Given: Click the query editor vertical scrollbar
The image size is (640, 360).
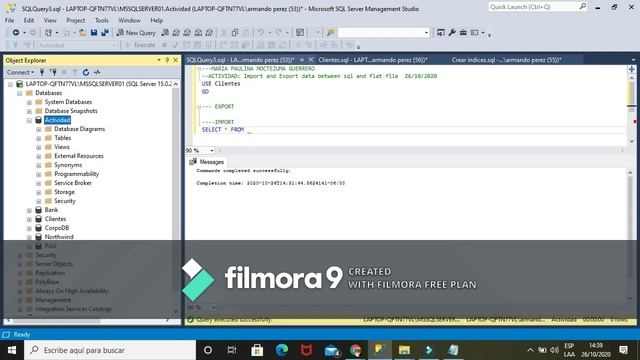Looking at the screenshot, I should click(631, 107).
